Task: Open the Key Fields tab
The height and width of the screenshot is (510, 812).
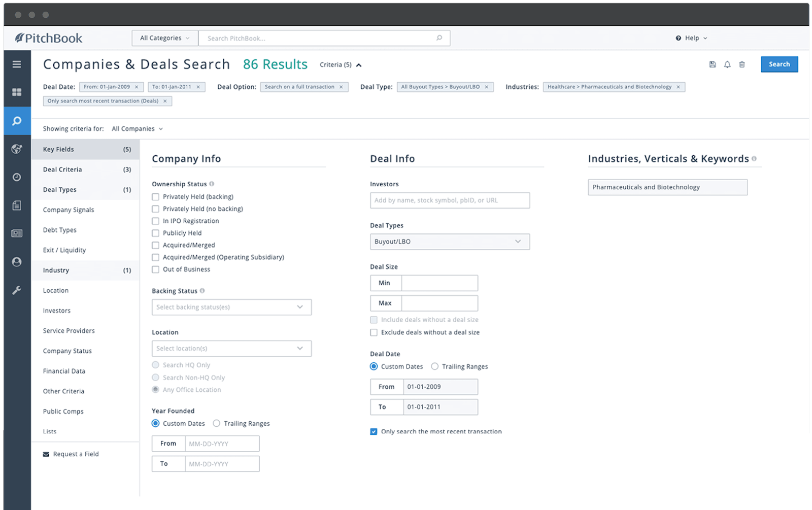Action: coord(85,149)
